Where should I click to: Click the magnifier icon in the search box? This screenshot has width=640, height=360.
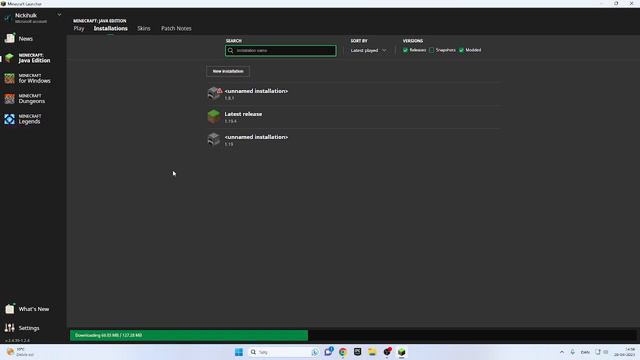pyautogui.click(x=231, y=51)
